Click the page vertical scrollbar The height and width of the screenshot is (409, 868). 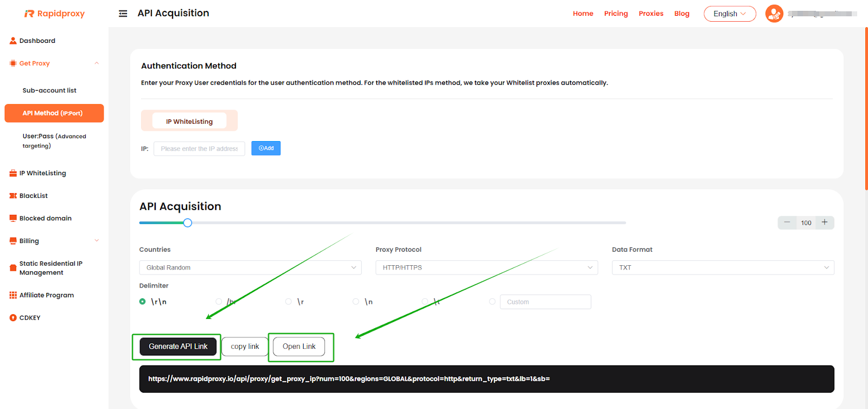click(866, 108)
